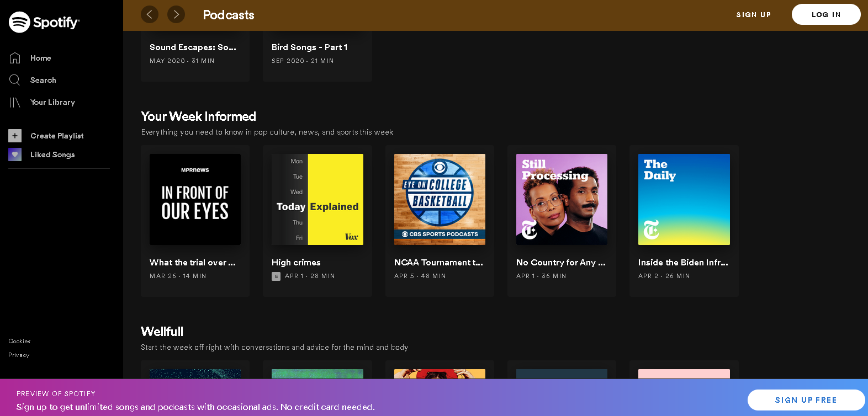Open the 'High crimes' episode title
This screenshot has height=416, width=868.
[296, 263]
